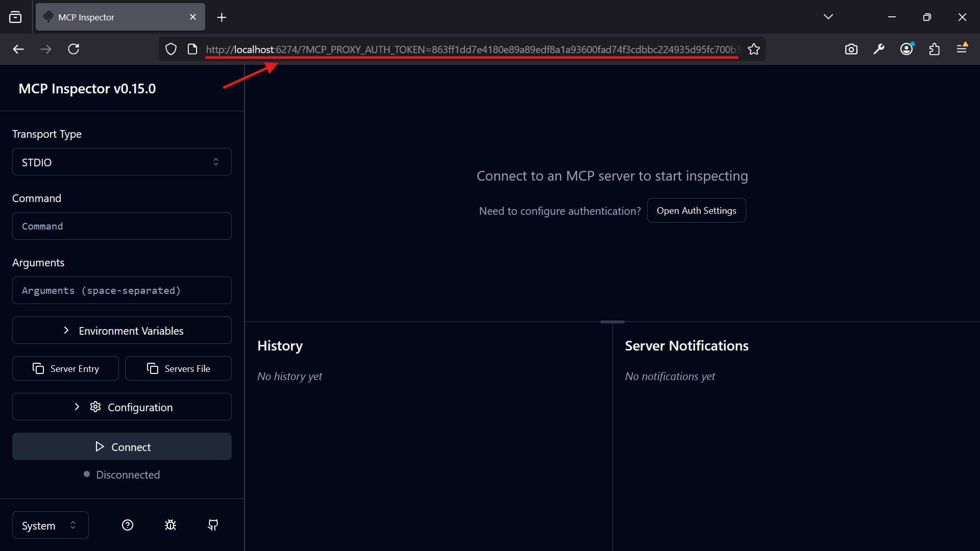The width and height of the screenshot is (980, 551).
Task: Click the browser back arrow
Action: (18, 49)
